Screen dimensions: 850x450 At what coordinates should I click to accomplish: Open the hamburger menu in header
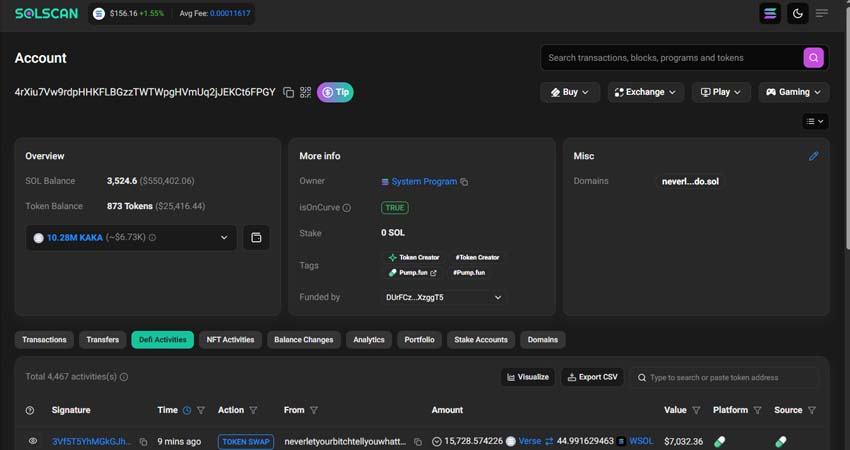822,13
